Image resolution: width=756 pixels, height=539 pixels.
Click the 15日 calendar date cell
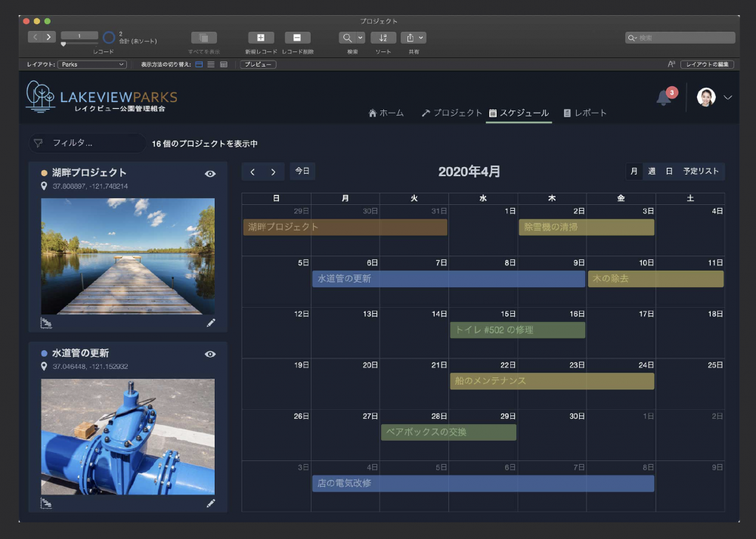click(482, 333)
